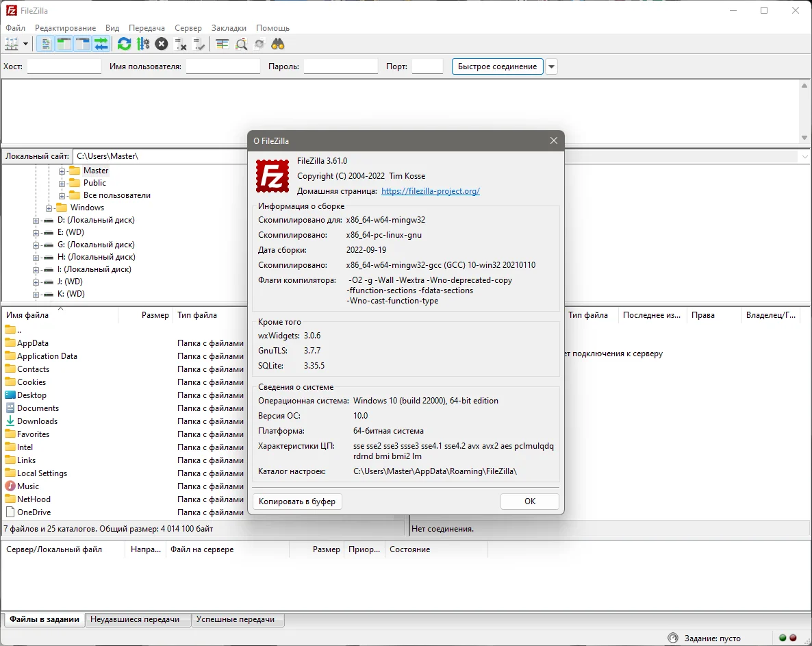
Task: Open the Сервер menu
Action: tap(188, 28)
